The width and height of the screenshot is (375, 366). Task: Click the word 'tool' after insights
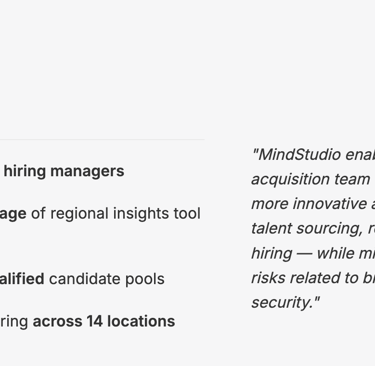tap(188, 213)
